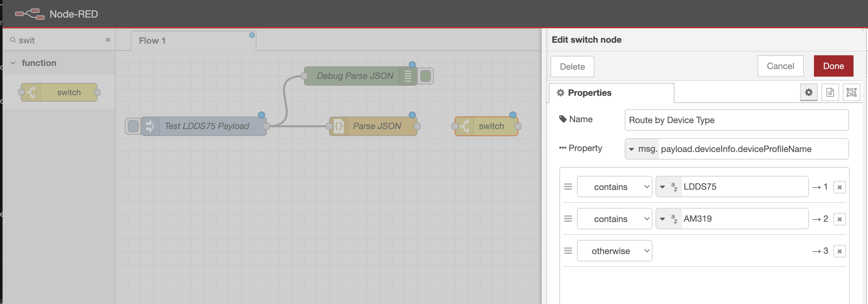Click the Node-RED title text
This screenshot has height=304, width=868.
(74, 14)
